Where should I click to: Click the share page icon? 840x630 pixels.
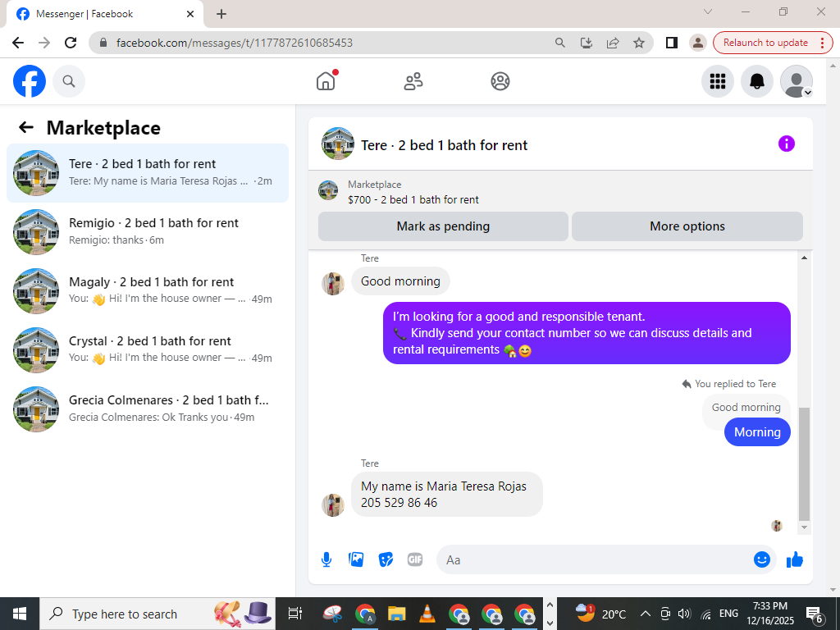point(612,43)
